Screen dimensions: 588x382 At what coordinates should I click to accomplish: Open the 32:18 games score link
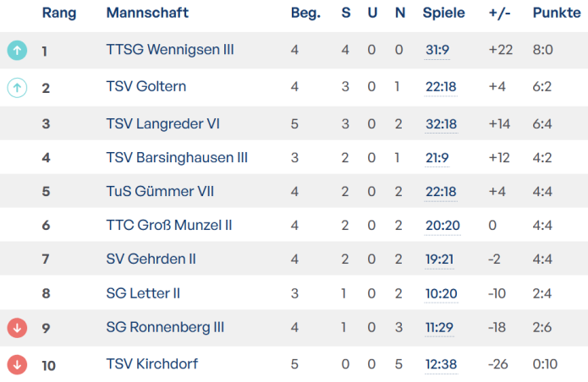tap(441, 124)
